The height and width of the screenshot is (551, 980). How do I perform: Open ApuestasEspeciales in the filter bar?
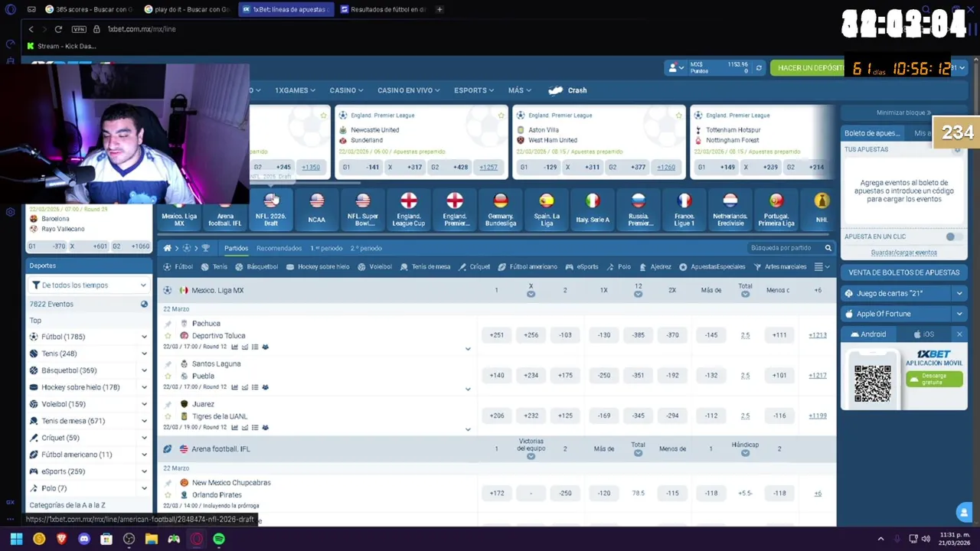(x=712, y=267)
